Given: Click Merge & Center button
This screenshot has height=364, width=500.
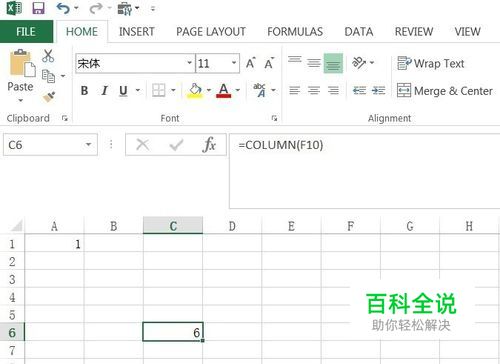Looking at the screenshot, I should [x=445, y=90].
